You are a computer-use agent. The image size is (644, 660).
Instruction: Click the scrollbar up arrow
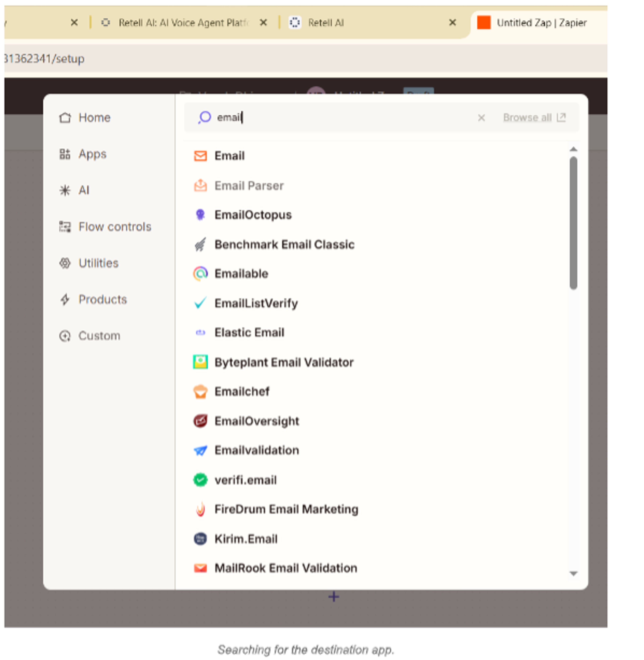[x=573, y=149]
